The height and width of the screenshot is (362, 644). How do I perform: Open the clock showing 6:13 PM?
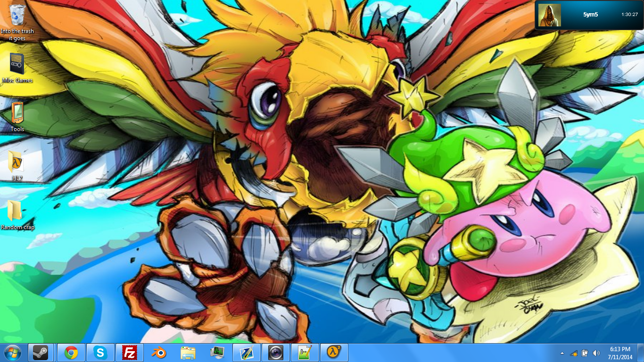[620, 353]
